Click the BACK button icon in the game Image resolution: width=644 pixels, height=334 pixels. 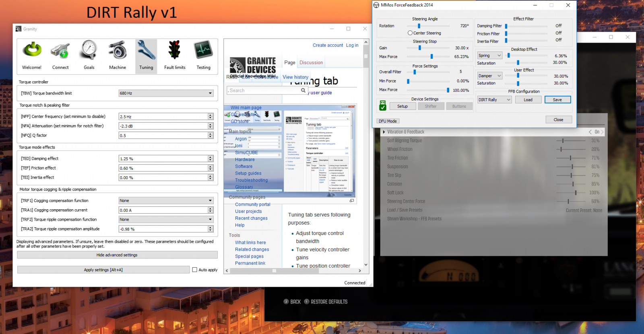286,302
